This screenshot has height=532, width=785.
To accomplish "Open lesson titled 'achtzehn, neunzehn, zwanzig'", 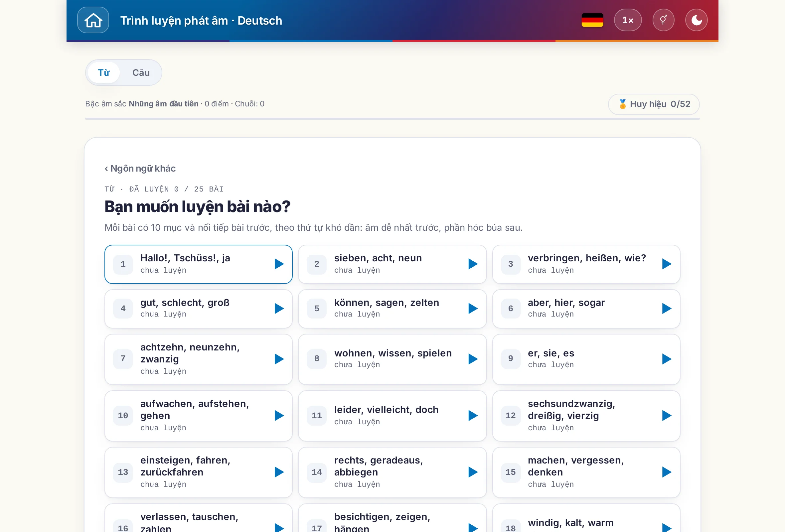I will 190,353.
